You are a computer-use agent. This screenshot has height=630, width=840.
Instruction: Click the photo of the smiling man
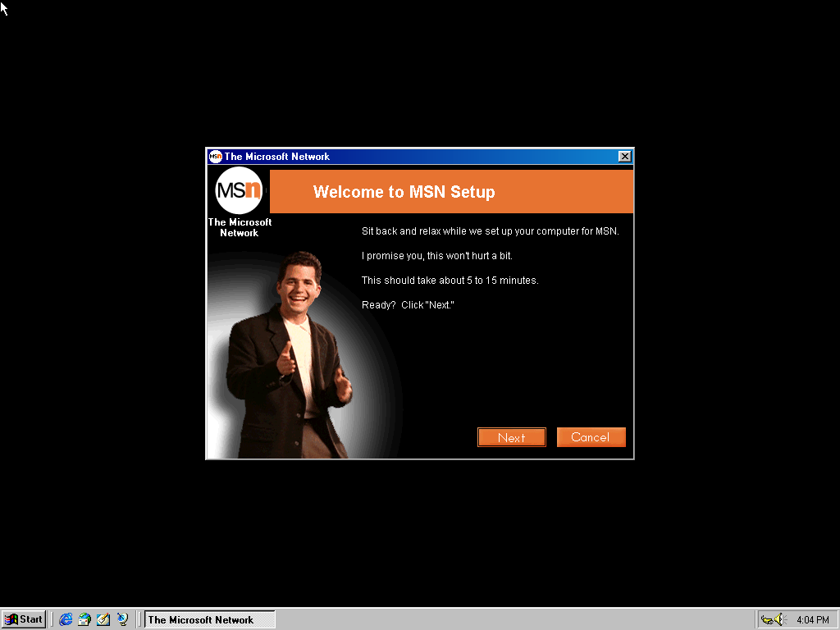coord(290,354)
